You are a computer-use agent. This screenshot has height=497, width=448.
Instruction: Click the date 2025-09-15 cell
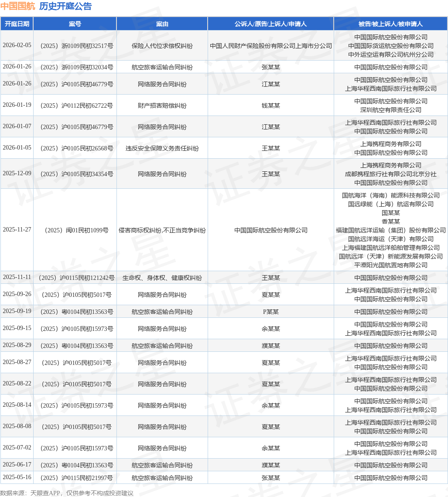point(17,328)
